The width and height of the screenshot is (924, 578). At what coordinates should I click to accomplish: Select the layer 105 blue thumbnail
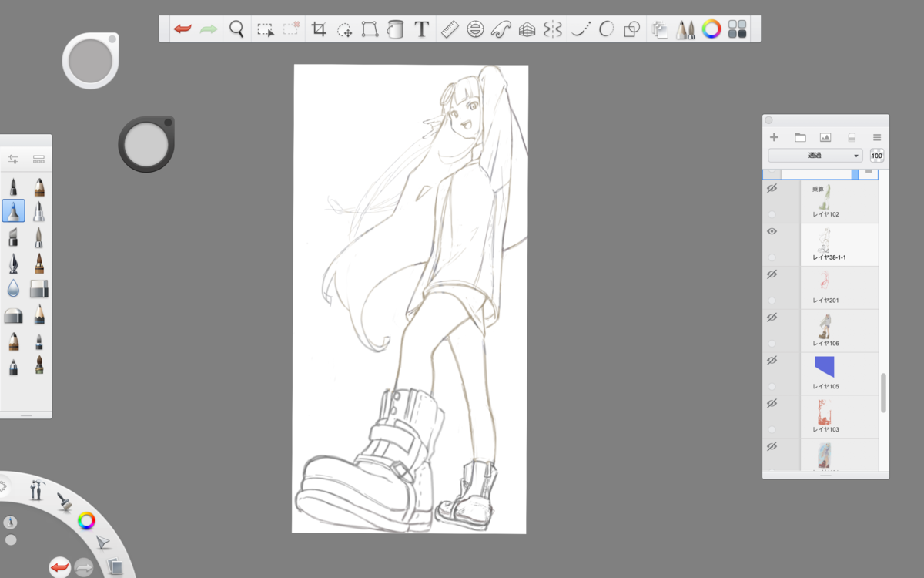[x=824, y=366]
